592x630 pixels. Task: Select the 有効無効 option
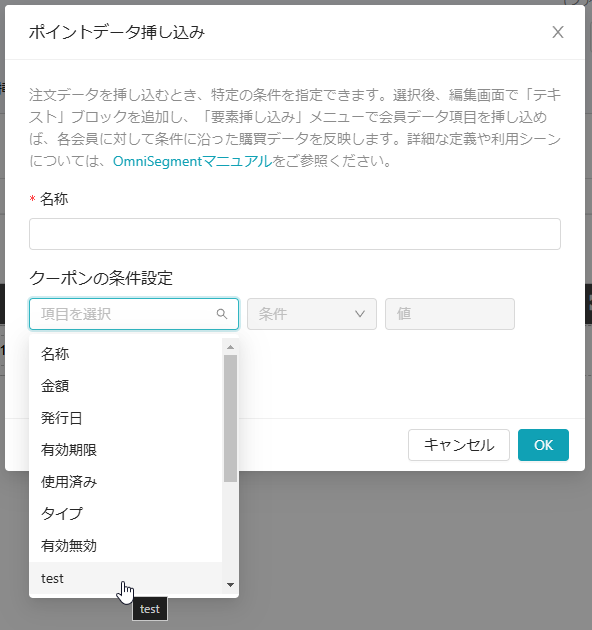(x=126, y=546)
